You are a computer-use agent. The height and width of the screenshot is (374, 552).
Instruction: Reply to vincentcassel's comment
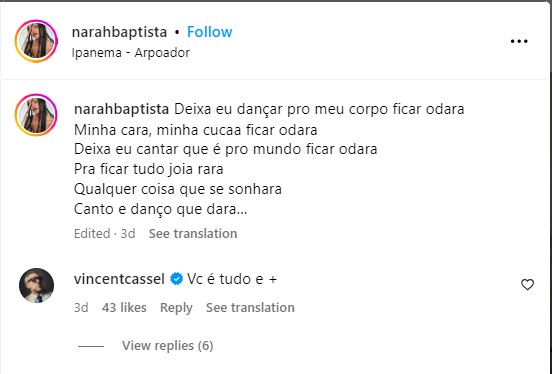[x=176, y=307]
